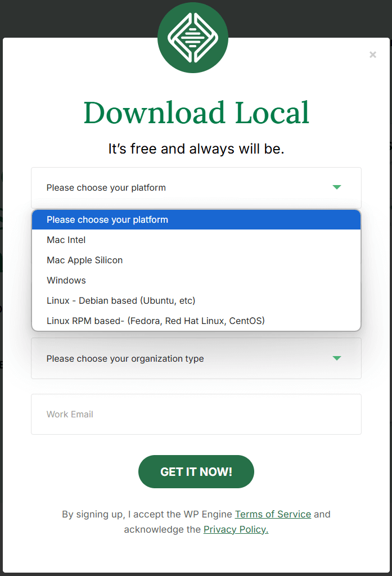Click the Local logo at top

click(193, 38)
